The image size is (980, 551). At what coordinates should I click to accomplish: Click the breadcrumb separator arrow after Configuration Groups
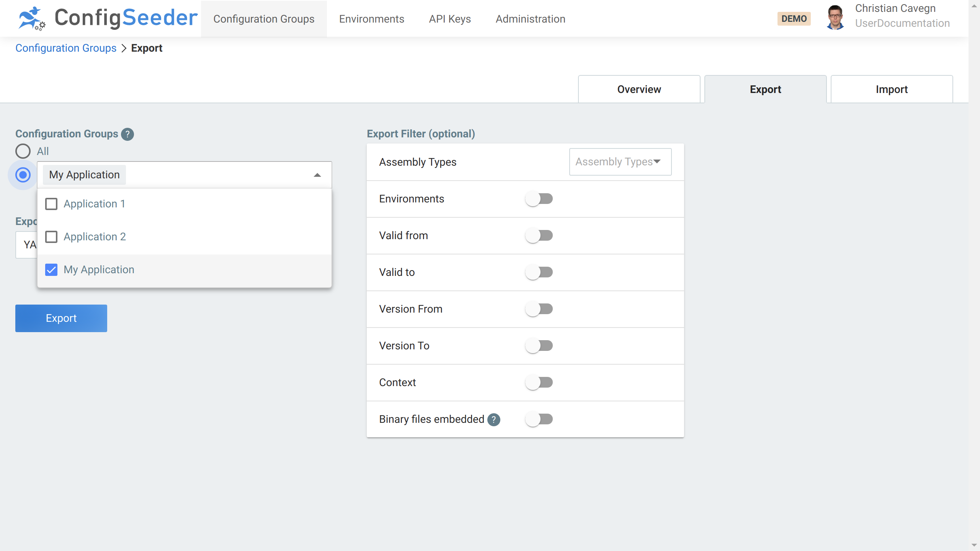point(124,48)
